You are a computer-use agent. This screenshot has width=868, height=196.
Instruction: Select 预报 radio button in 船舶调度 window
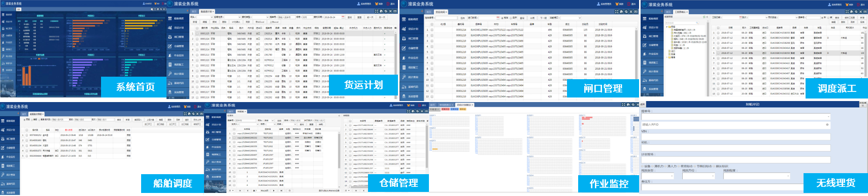24,120
